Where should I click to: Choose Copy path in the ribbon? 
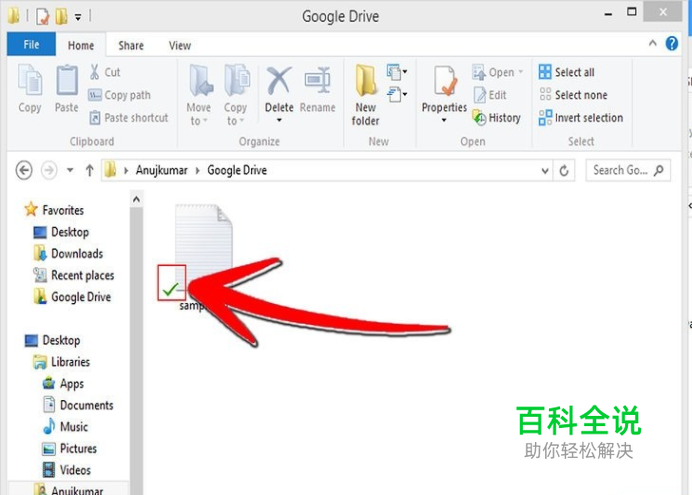point(120,95)
